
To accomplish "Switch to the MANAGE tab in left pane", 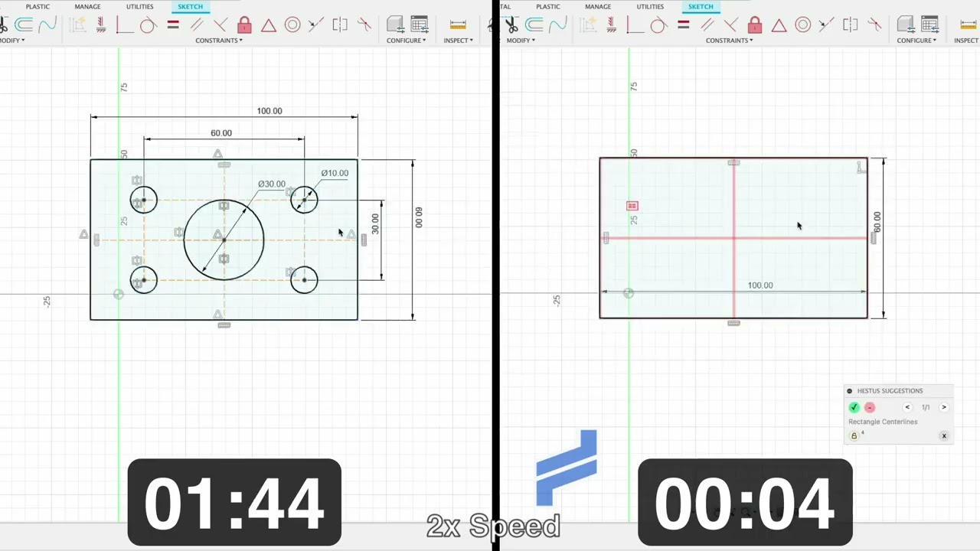I will coord(87,7).
